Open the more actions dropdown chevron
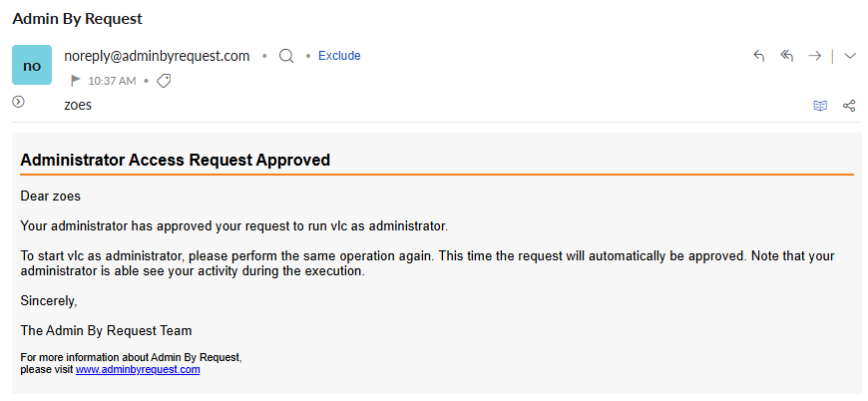The height and width of the screenshot is (401, 868). click(850, 55)
